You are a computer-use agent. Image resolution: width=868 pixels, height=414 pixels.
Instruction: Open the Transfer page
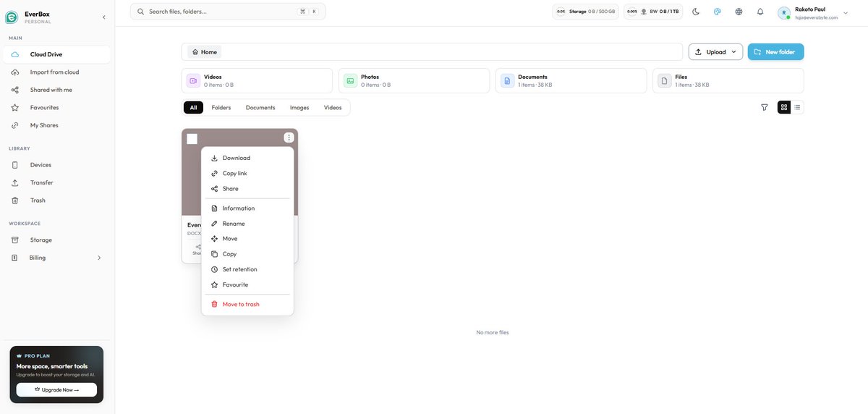pyautogui.click(x=56, y=182)
